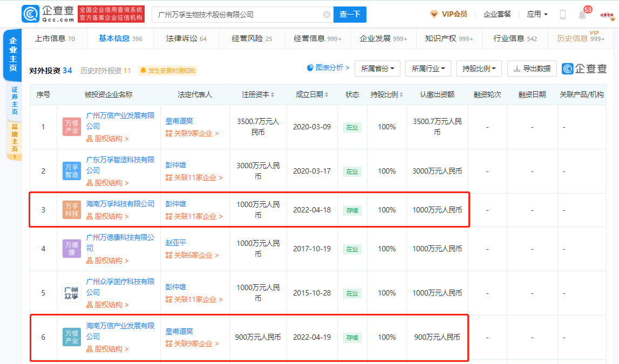
Task: Open 广州万信产业发展有限公司 company link
Action: pyautogui.click(x=120, y=121)
